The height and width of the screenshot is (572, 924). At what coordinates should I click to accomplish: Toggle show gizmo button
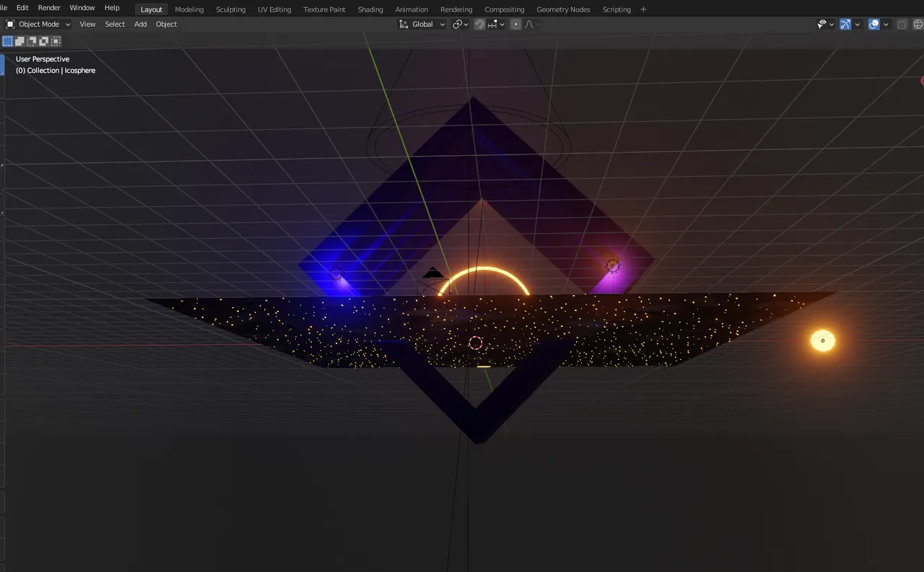[845, 24]
